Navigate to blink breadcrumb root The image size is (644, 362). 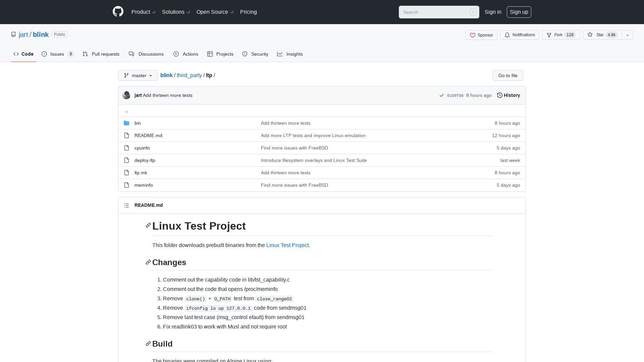(166, 75)
